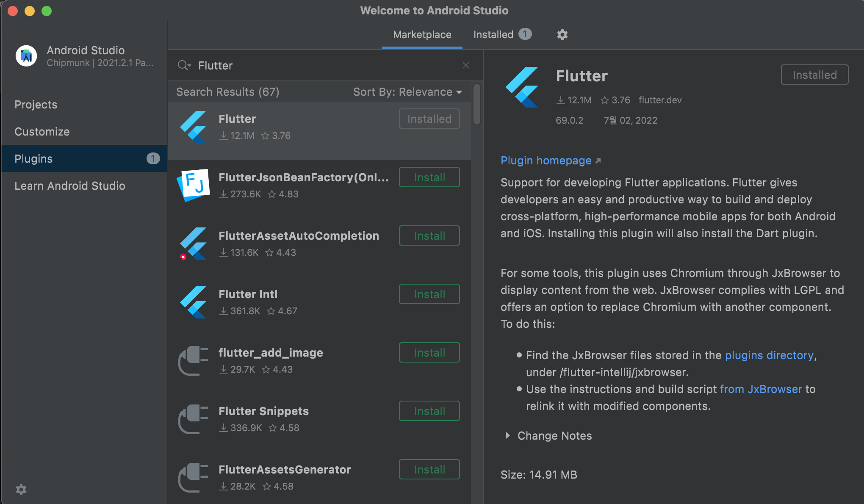Select the Marketplace tab

tap(422, 35)
